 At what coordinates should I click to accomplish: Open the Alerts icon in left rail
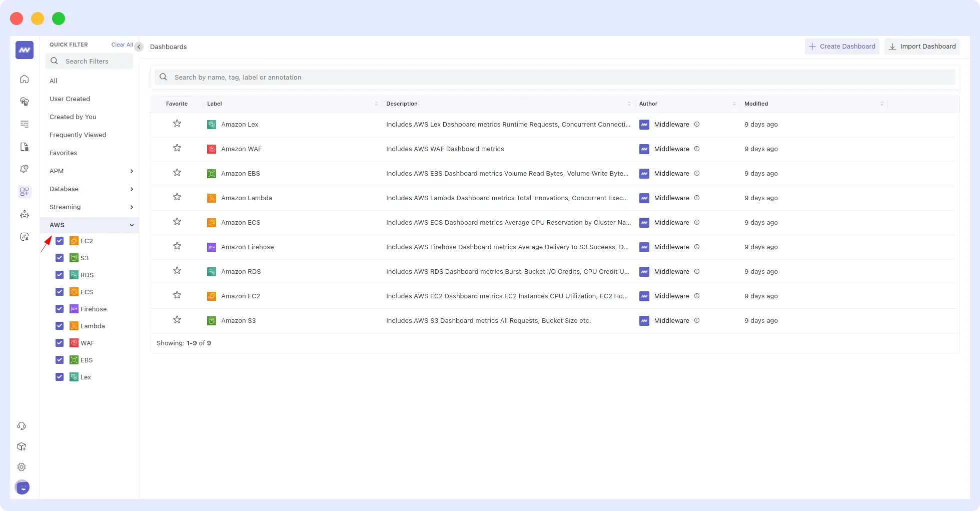pyautogui.click(x=24, y=169)
